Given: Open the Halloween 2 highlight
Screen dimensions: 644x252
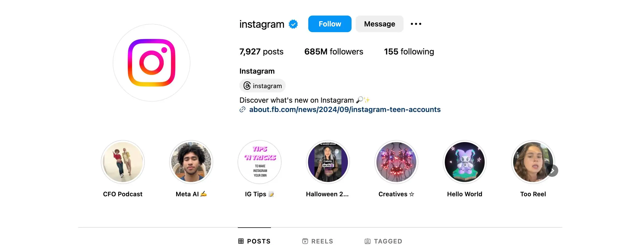Looking at the screenshot, I should [x=327, y=162].
